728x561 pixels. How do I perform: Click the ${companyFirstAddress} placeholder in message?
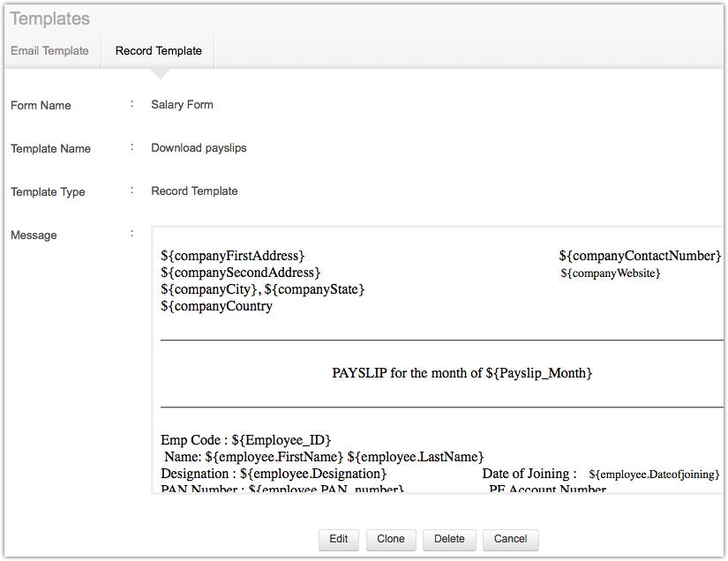tap(233, 256)
